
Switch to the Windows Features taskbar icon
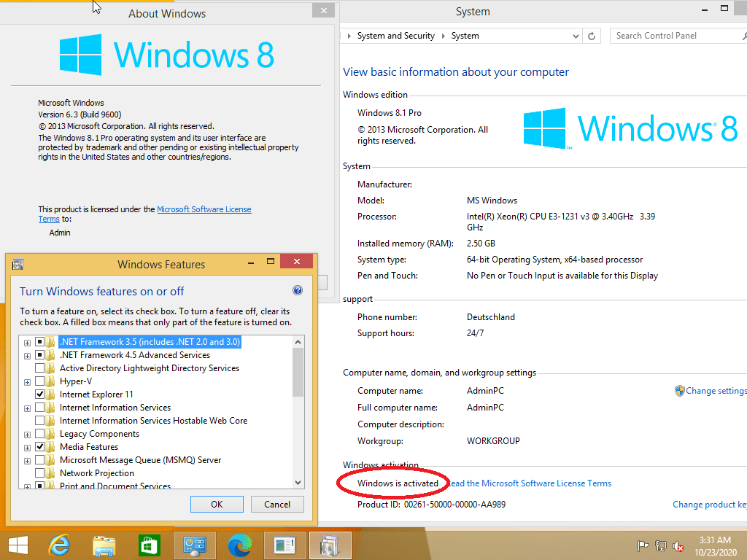pyautogui.click(x=330, y=545)
